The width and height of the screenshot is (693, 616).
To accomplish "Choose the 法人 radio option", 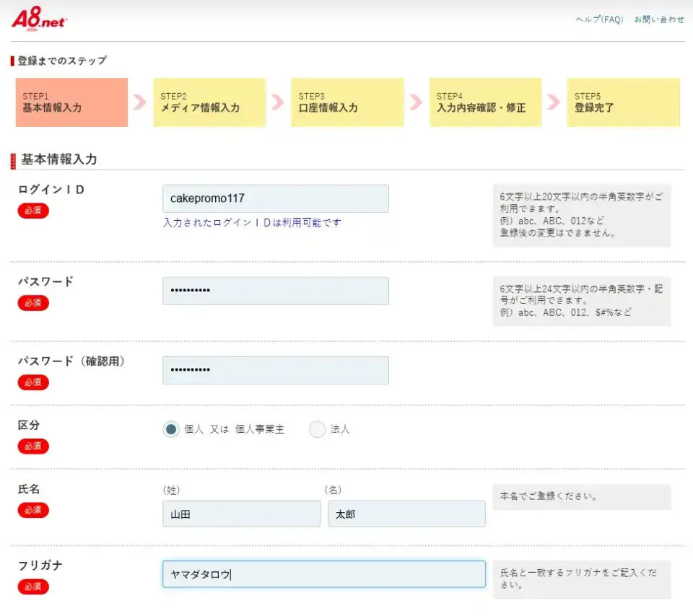I will click(x=318, y=428).
